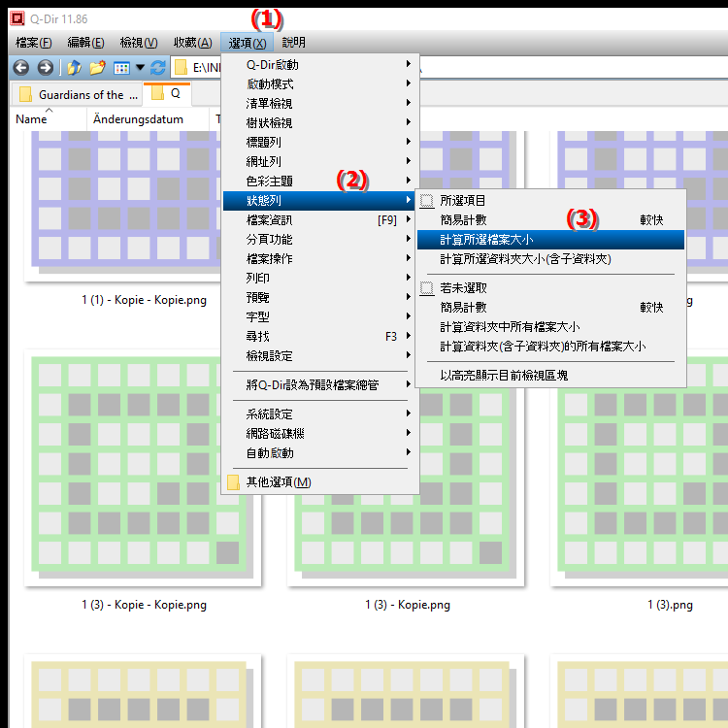Expand the 標題列 submenu
Viewport: 728px width, 728px height.
(x=320, y=143)
